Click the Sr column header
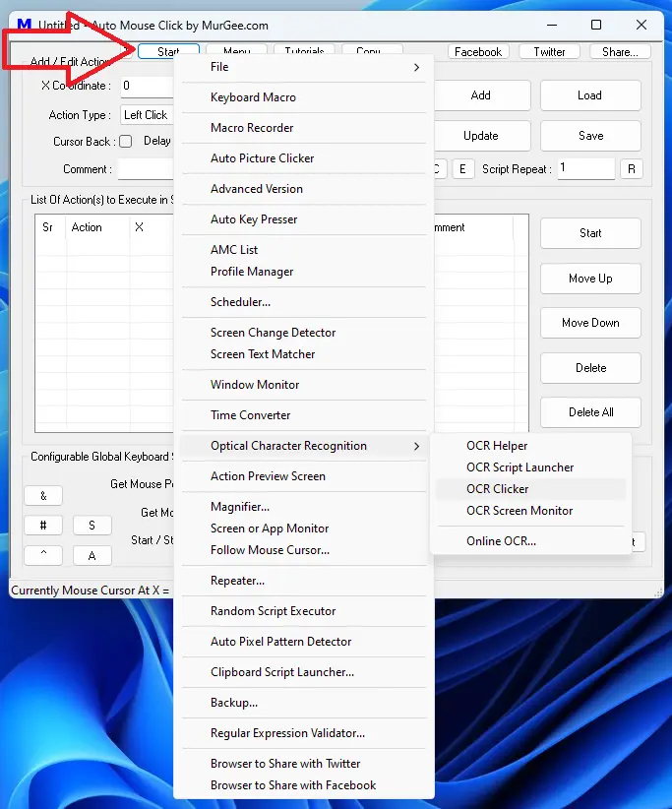The image size is (672, 809). pos(50,227)
